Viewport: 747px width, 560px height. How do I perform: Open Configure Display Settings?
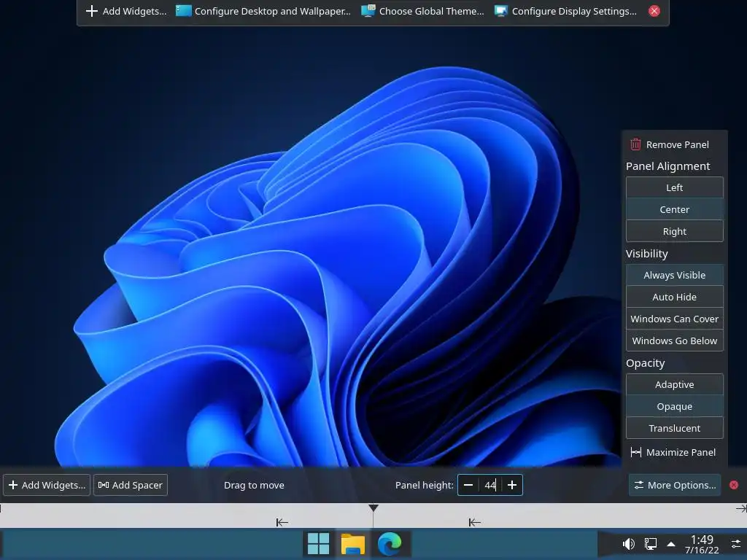pos(565,11)
